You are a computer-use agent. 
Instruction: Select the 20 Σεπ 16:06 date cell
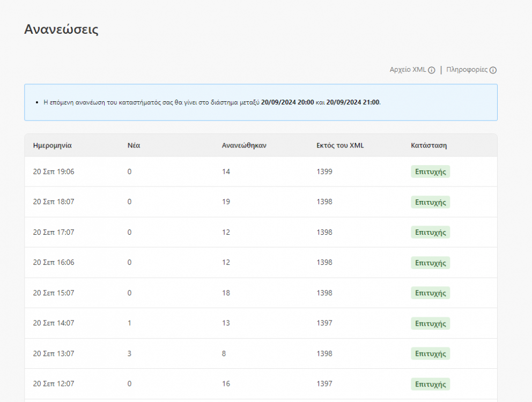[x=54, y=263]
